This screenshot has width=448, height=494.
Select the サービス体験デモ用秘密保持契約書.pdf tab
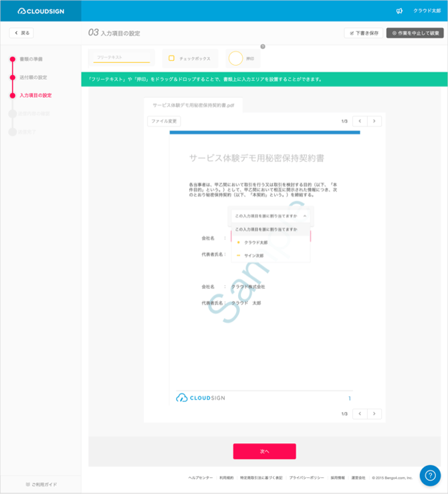[193, 105]
